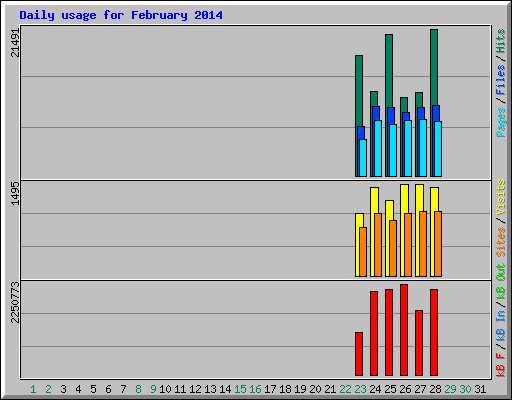512x400 pixels.
Task: Click day 31 on the x-axis
Action: point(480,389)
